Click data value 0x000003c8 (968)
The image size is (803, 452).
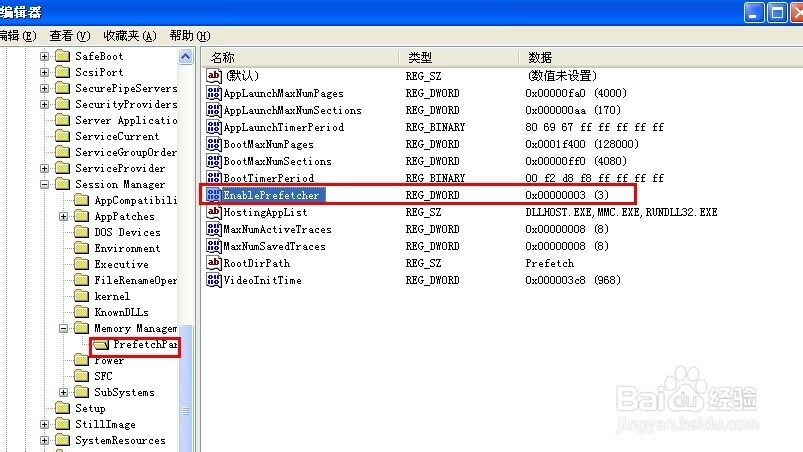click(x=573, y=280)
